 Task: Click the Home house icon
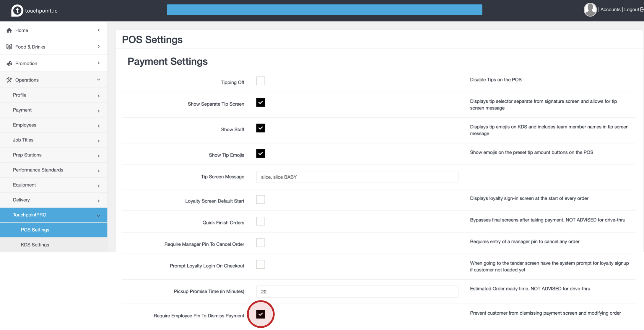click(x=9, y=30)
